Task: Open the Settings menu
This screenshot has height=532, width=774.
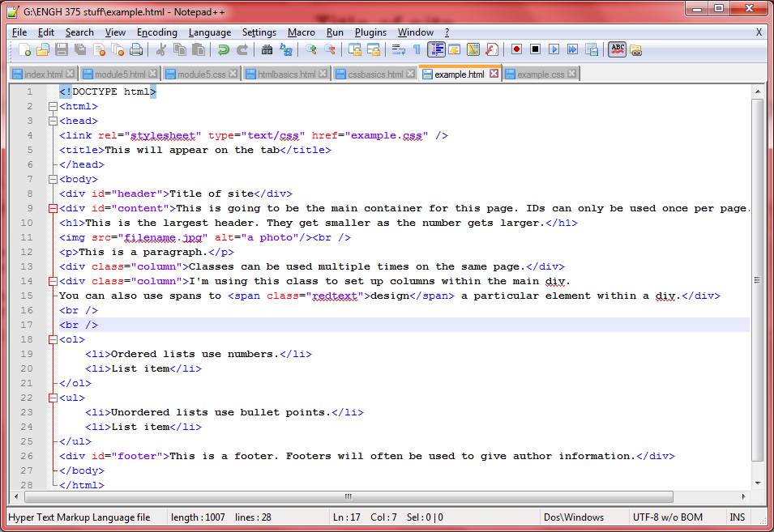Action: point(259,32)
